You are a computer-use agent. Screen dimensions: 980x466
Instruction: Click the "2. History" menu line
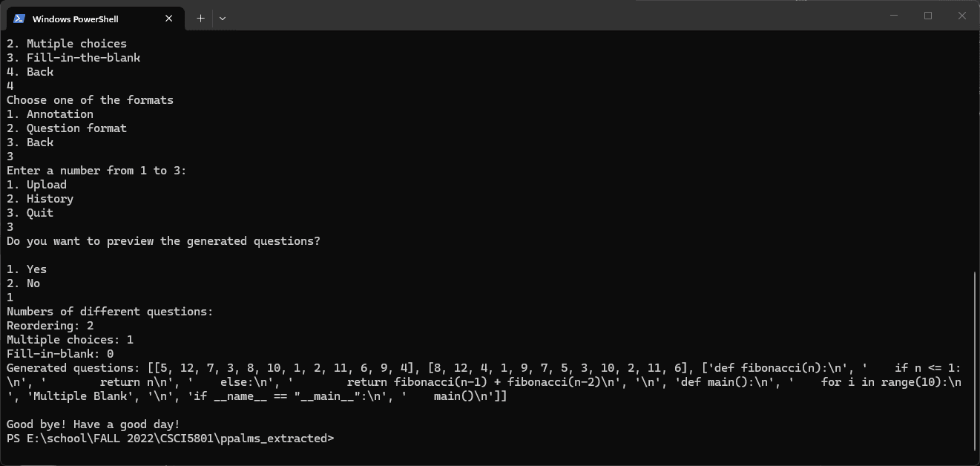click(x=40, y=199)
